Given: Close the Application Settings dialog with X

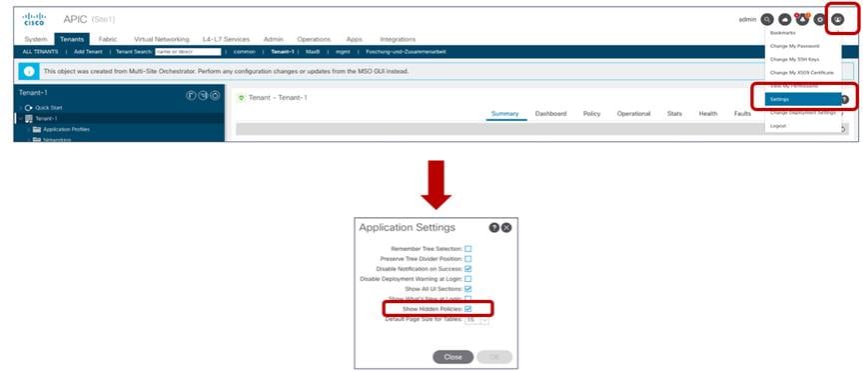Looking at the screenshot, I should click(x=506, y=228).
